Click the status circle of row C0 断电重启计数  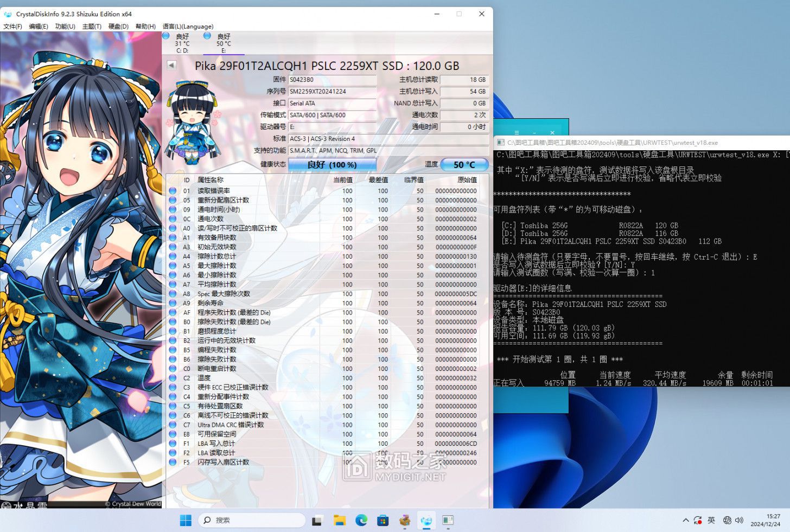point(173,369)
